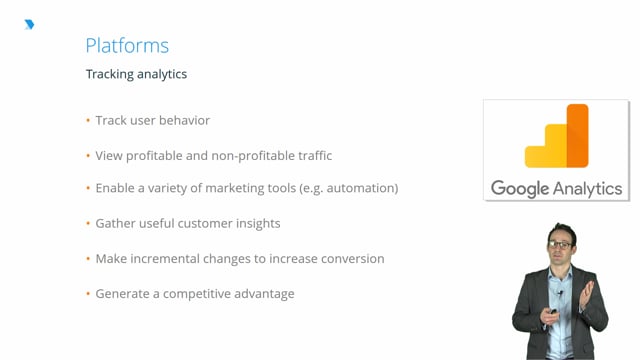The width and height of the screenshot is (640, 360).
Task: Click the Google Analytics wordmark text
Action: coord(556,189)
